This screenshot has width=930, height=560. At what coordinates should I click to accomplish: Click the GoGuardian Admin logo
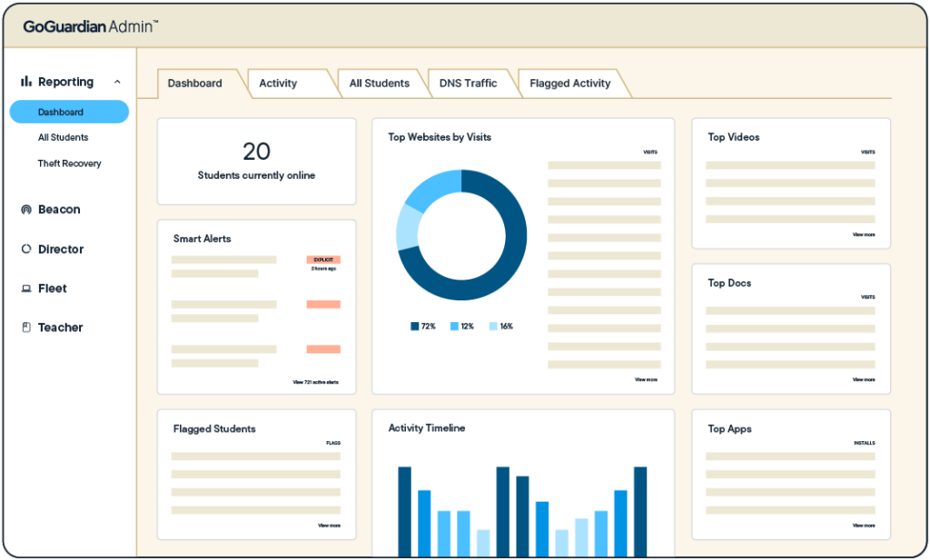point(91,26)
